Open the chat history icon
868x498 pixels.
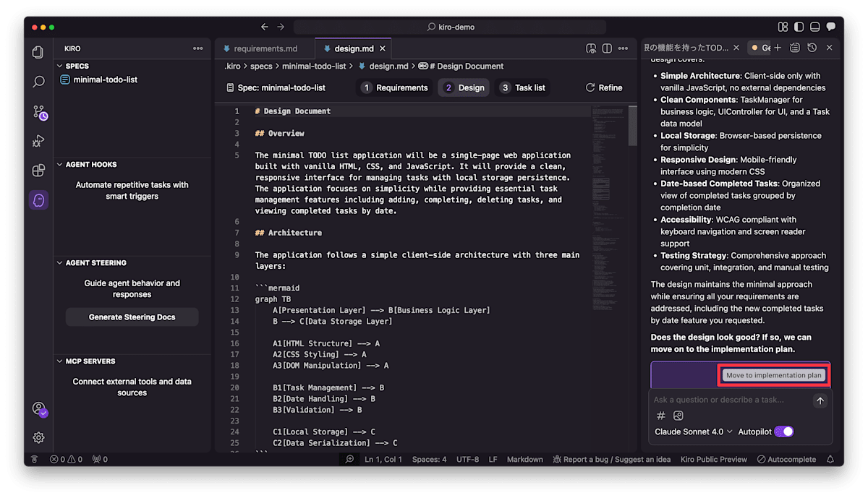(812, 48)
